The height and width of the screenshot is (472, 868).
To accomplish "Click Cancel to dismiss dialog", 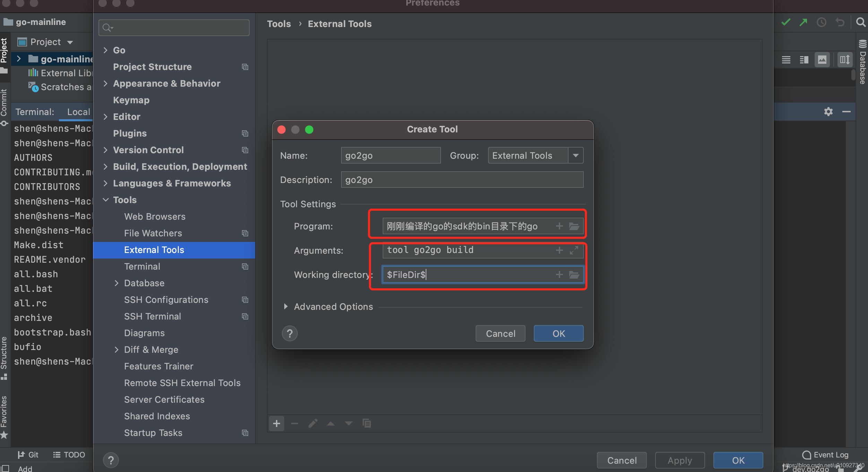I will point(501,333).
